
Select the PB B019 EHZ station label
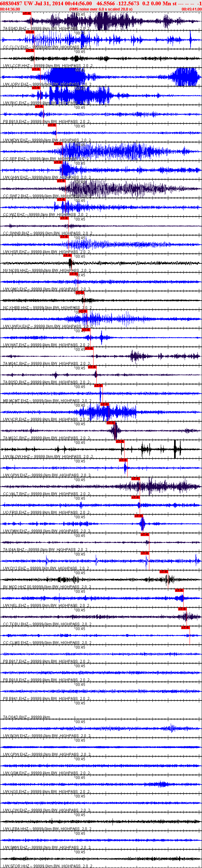tap(46, 122)
